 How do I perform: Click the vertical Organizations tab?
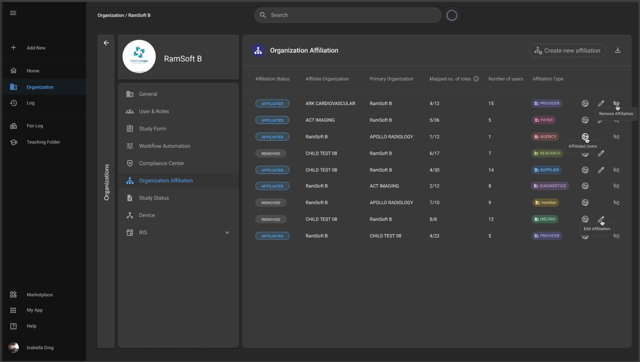tap(106, 182)
